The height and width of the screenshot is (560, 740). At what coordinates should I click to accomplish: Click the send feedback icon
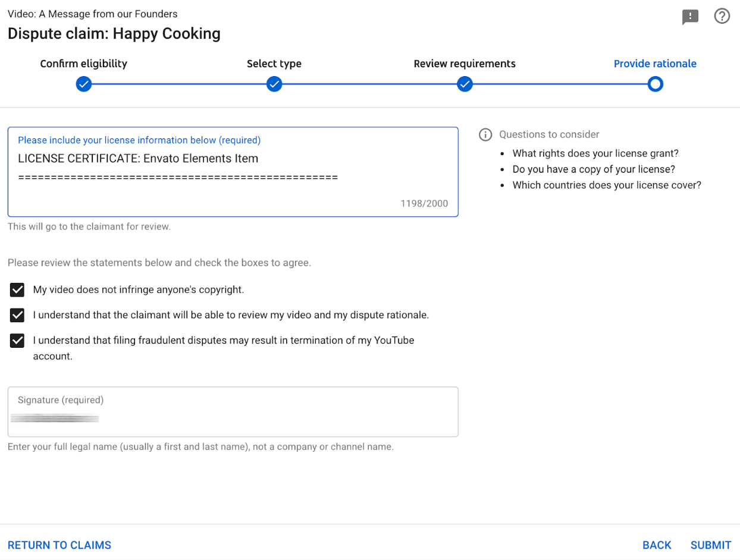click(x=690, y=17)
